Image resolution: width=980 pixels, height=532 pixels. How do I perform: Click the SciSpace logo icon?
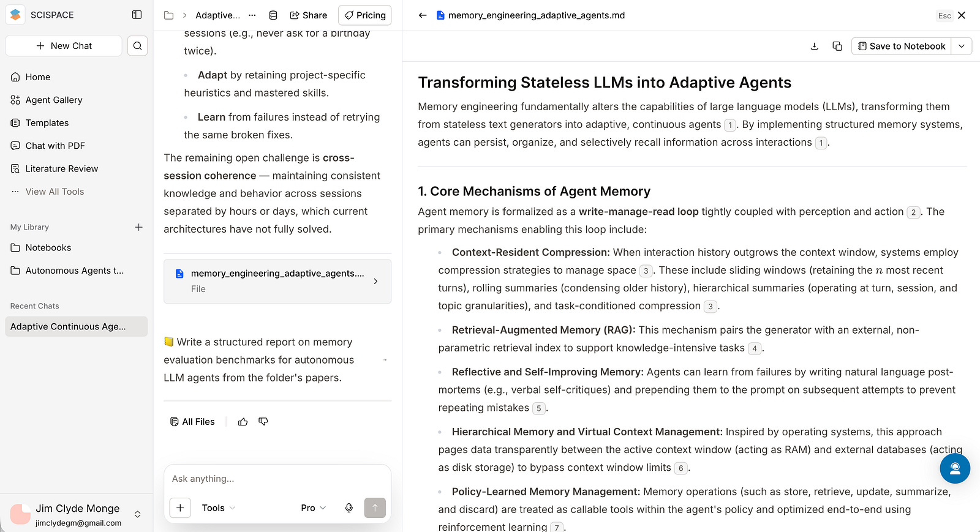[15, 15]
